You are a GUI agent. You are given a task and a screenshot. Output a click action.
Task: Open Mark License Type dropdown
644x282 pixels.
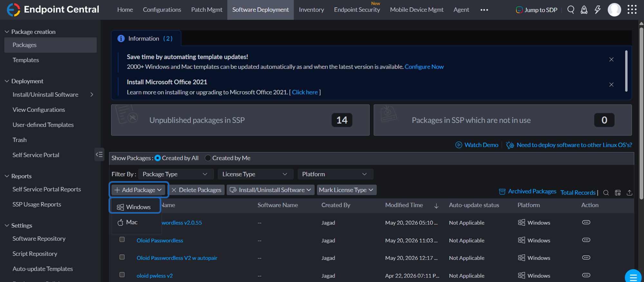click(x=346, y=190)
